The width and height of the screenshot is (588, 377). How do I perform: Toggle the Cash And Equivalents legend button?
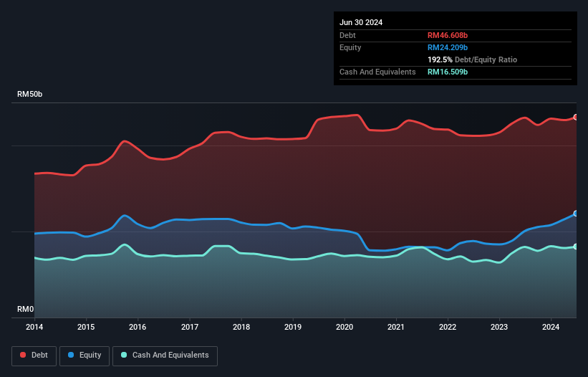point(165,355)
